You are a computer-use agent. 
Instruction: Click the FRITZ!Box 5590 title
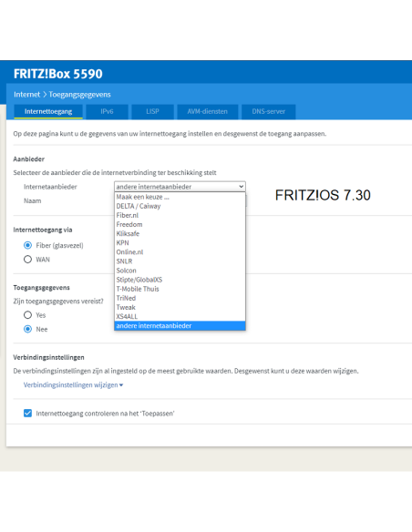pos(58,74)
